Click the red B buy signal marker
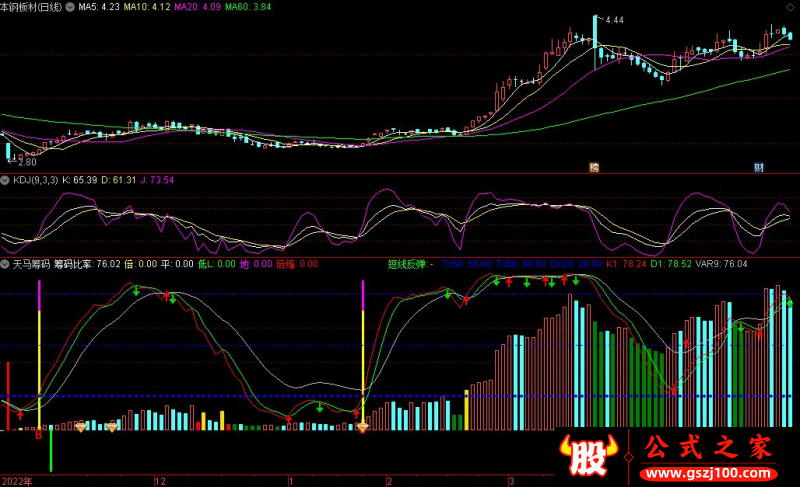This screenshot has height=487, width=800. pyautogui.click(x=39, y=435)
